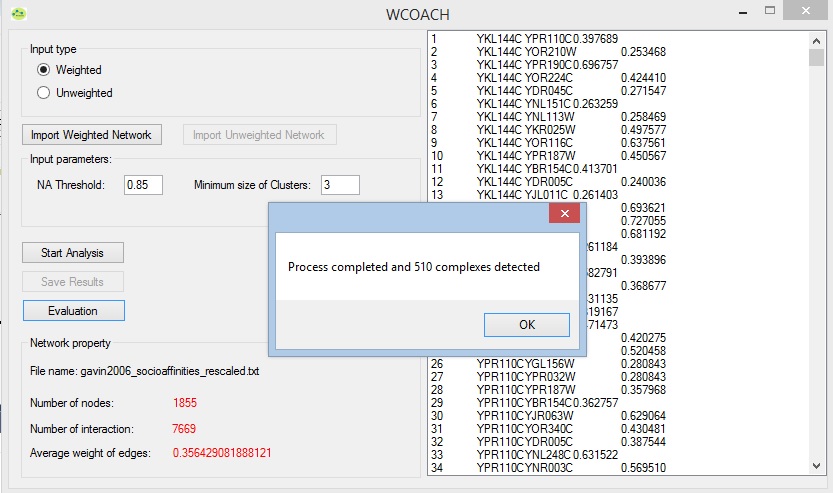833x493 pixels.
Task: Click the results list scrollbar thumb
Action: (x=816, y=57)
